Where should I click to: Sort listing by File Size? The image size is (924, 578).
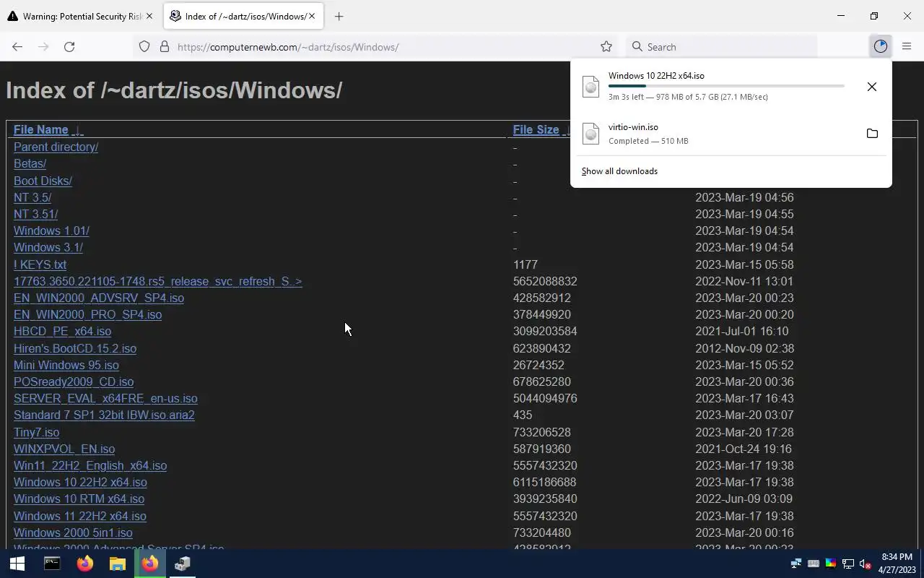point(536,130)
